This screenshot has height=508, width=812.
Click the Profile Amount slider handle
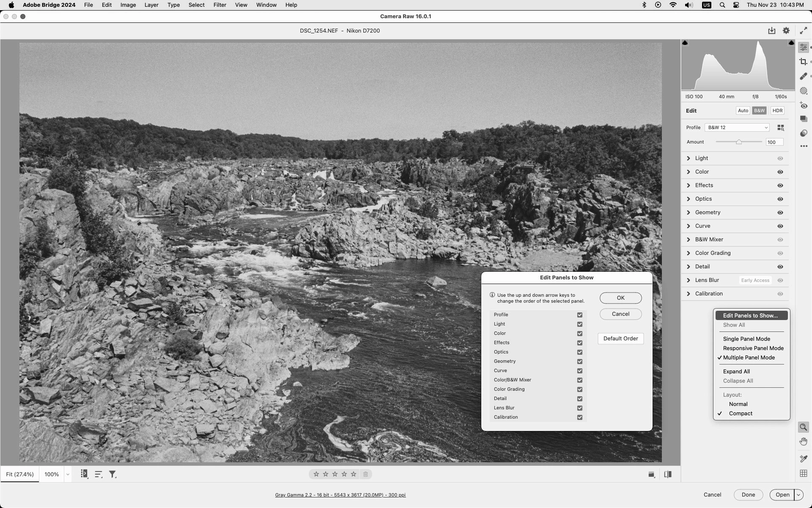point(738,142)
